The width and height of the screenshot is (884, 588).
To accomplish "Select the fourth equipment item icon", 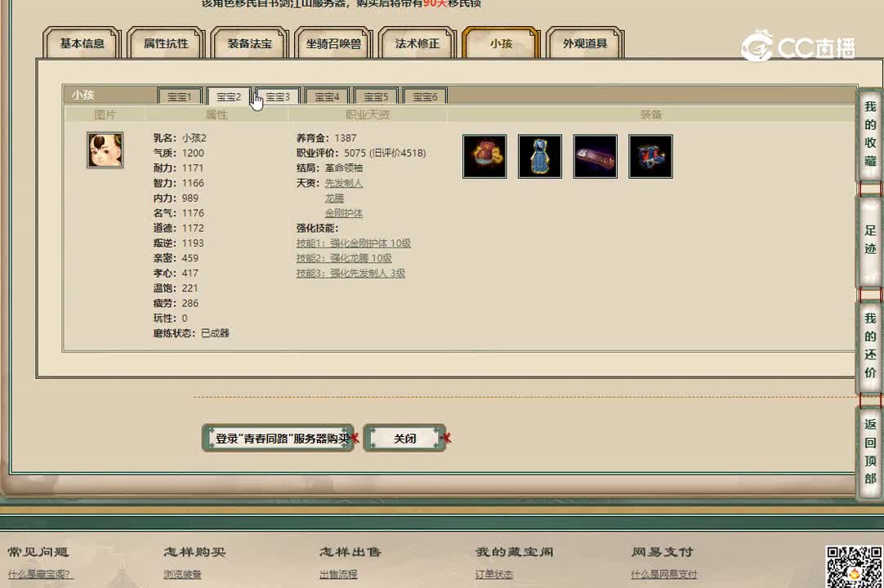I will [650, 155].
